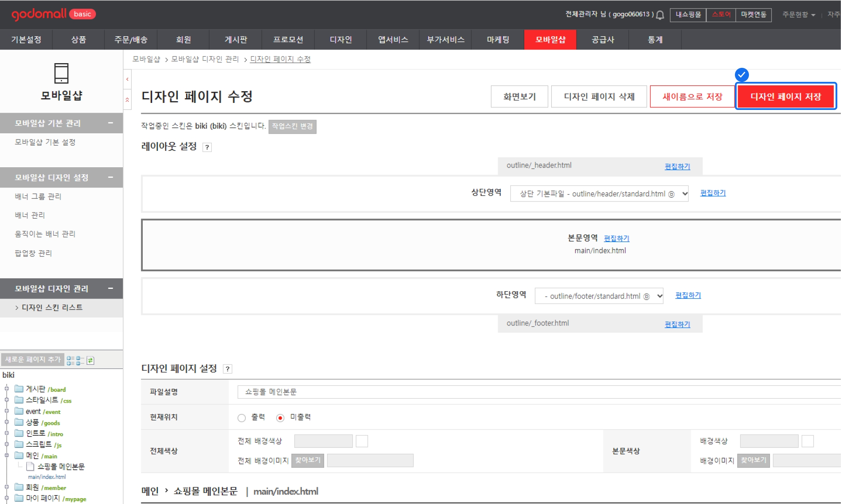Open the 디자인 menu tab
841x504 pixels.
340,39
